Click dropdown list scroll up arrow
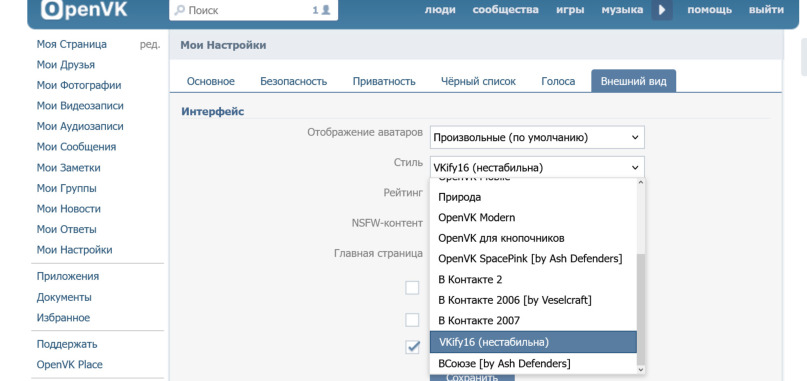The height and width of the screenshot is (381, 807). tap(641, 182)
